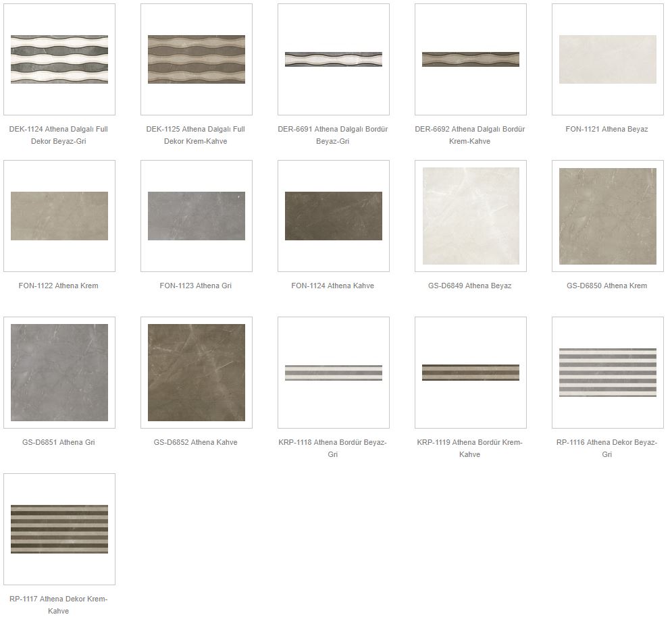Click KRP-1119 Athena Bordür Krem-Kahve label

point(469,448)
